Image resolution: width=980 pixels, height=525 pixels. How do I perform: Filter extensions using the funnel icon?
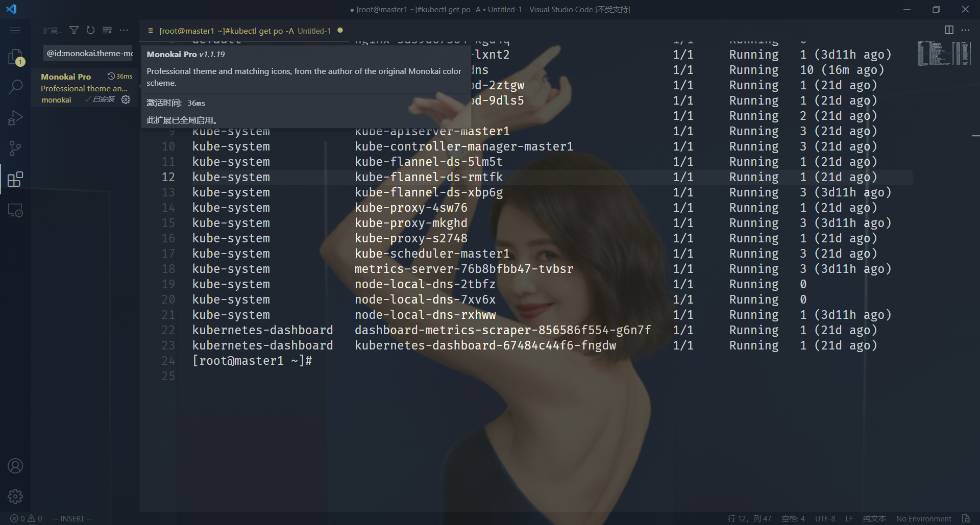74,31
